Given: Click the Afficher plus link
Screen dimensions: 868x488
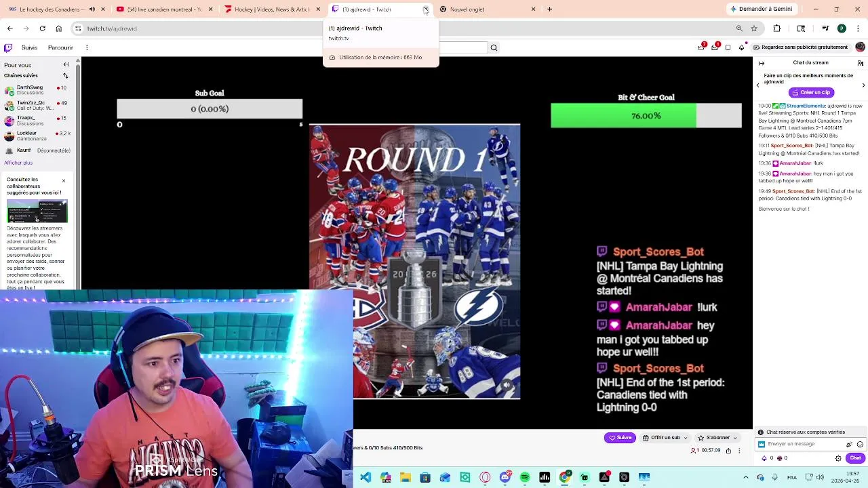Looking at the screenshot, I should point(18,163).
